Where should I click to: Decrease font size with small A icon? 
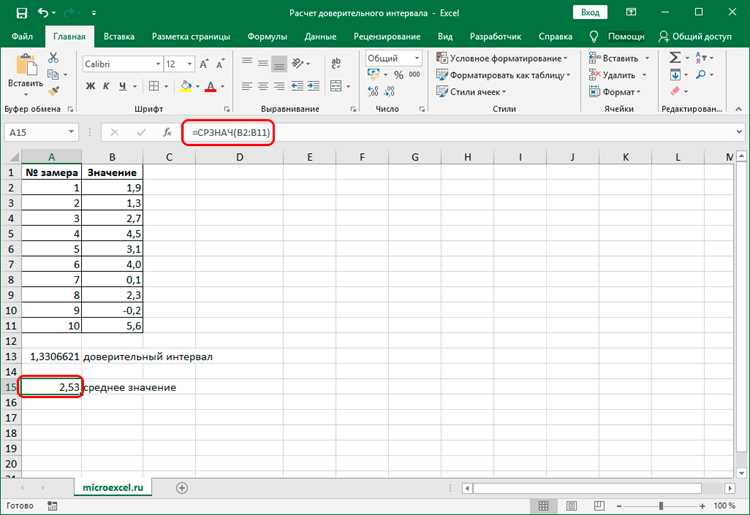click(220, 64)
